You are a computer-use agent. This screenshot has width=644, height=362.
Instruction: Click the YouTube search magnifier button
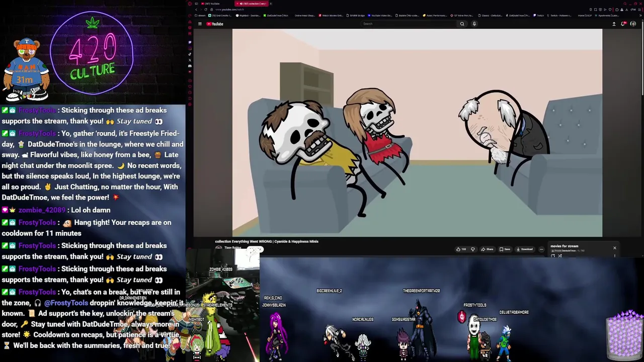point(462,24)
